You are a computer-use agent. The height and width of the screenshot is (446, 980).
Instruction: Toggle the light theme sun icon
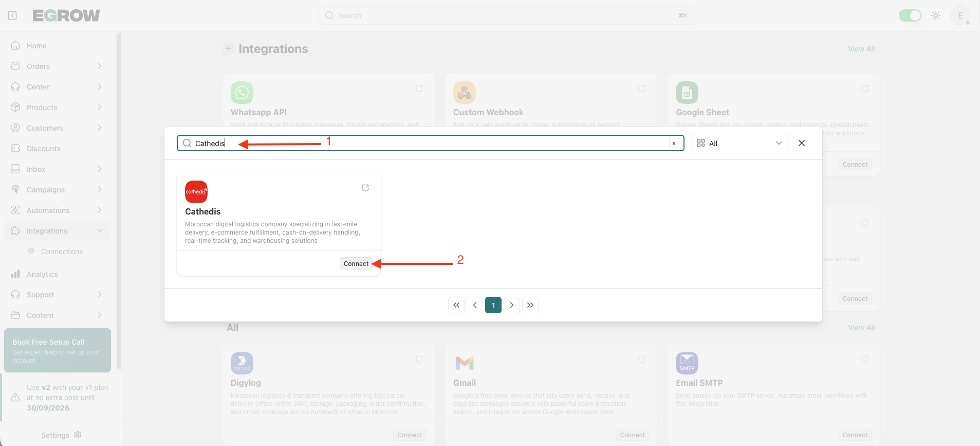936,15
